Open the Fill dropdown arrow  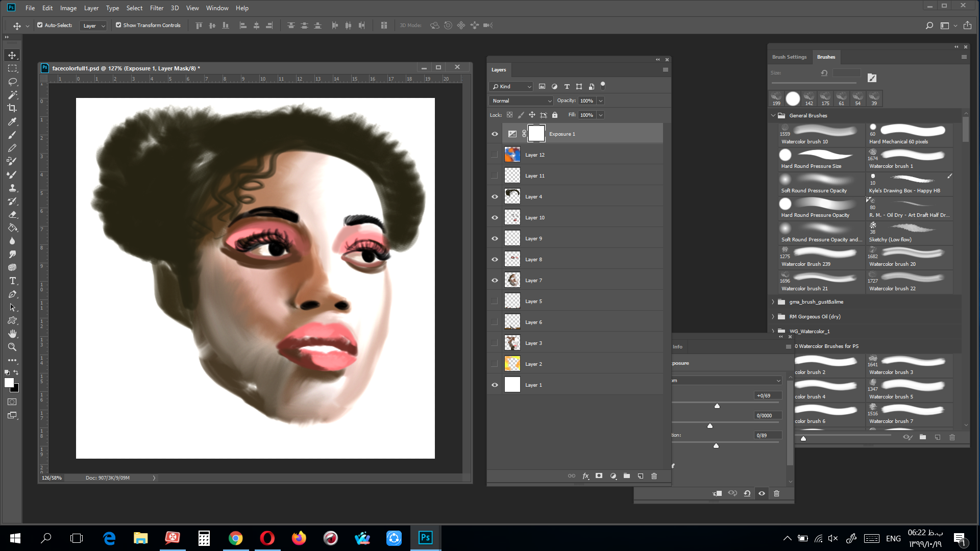pyautogui.click(x=601, y=115)
